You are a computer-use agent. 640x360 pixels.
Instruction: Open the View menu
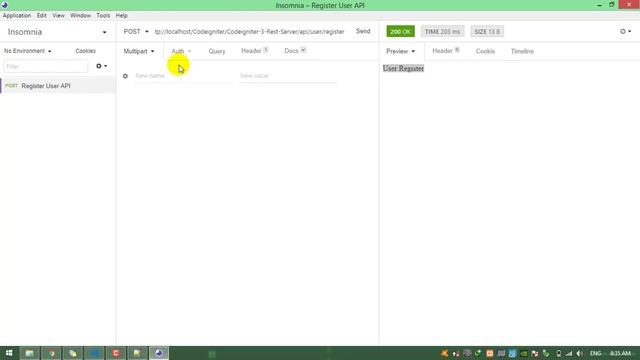click(58, 16)
